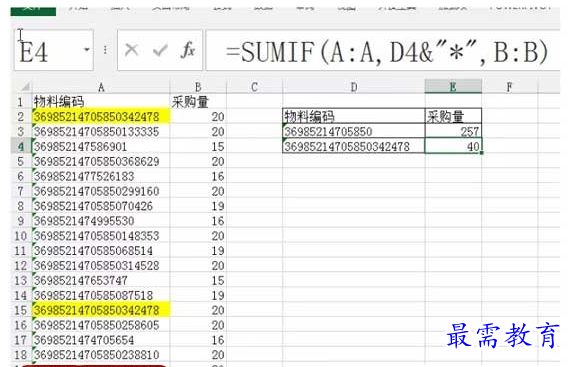
Task: Select row 15 header
Action: tap(21, 310)
